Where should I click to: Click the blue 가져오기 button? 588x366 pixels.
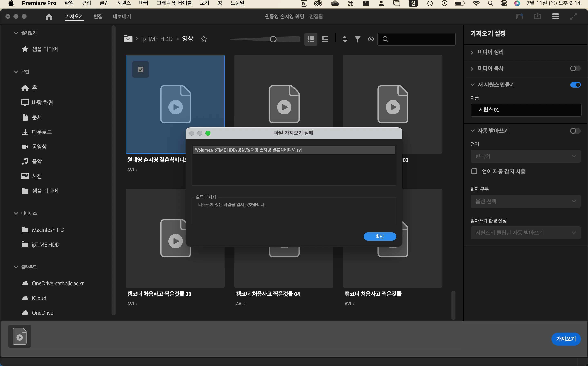point(566,339)
